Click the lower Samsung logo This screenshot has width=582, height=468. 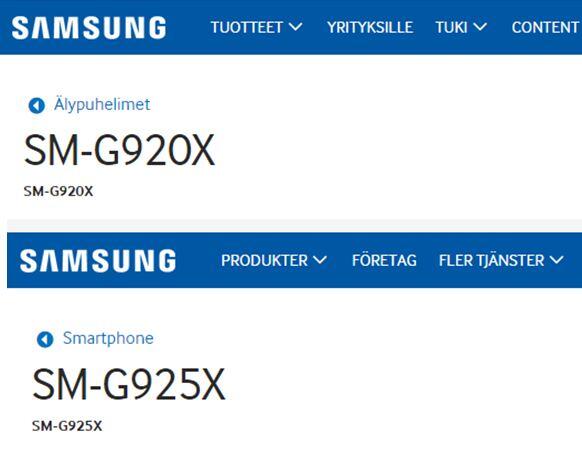[x=98, y=261]
